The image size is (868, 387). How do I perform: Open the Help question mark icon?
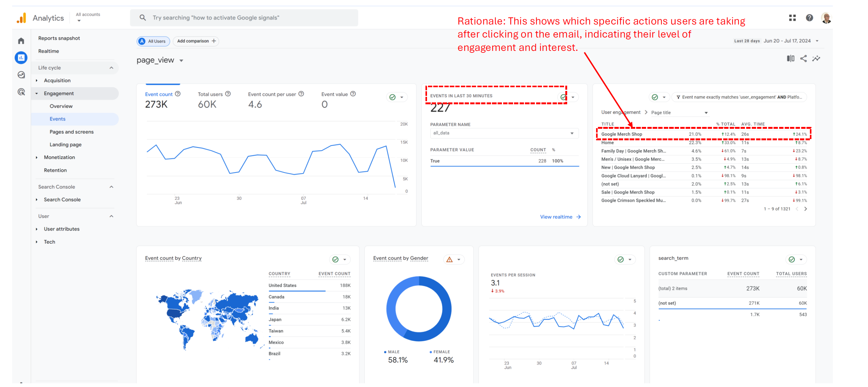[x=809, y=18]
